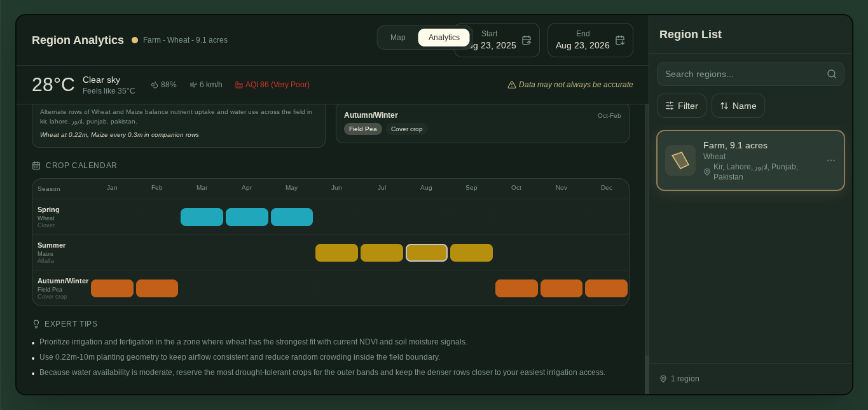Sort regions by Name

coord(738,106)
